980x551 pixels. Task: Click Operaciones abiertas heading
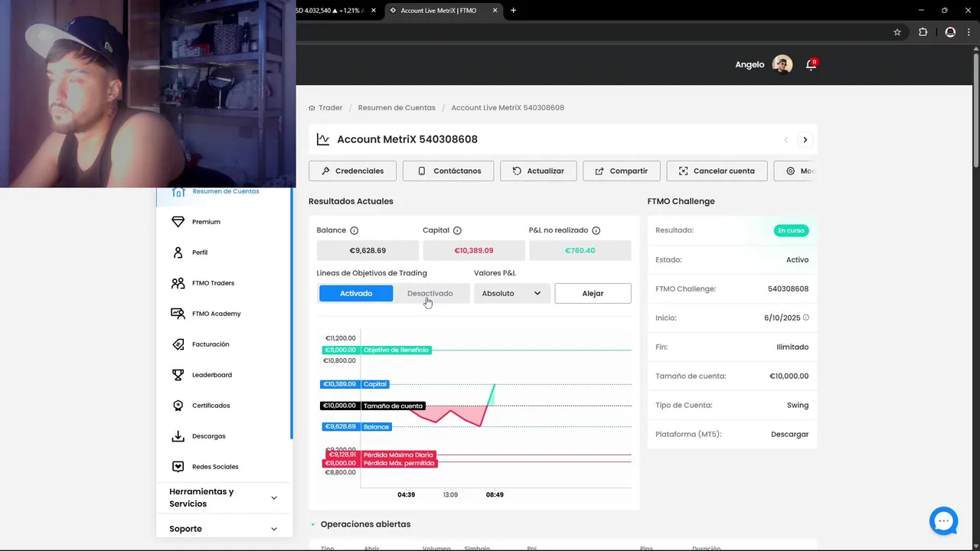(365, 524)
